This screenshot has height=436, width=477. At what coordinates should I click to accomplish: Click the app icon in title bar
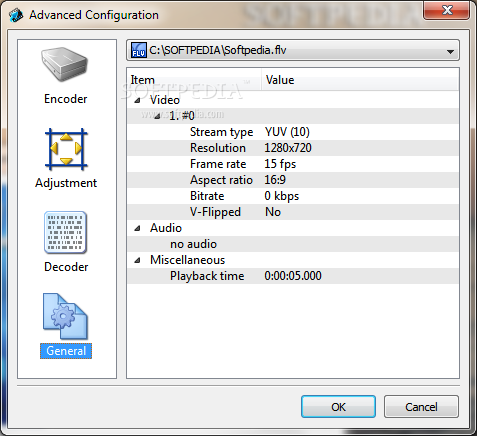pos(16,15)
